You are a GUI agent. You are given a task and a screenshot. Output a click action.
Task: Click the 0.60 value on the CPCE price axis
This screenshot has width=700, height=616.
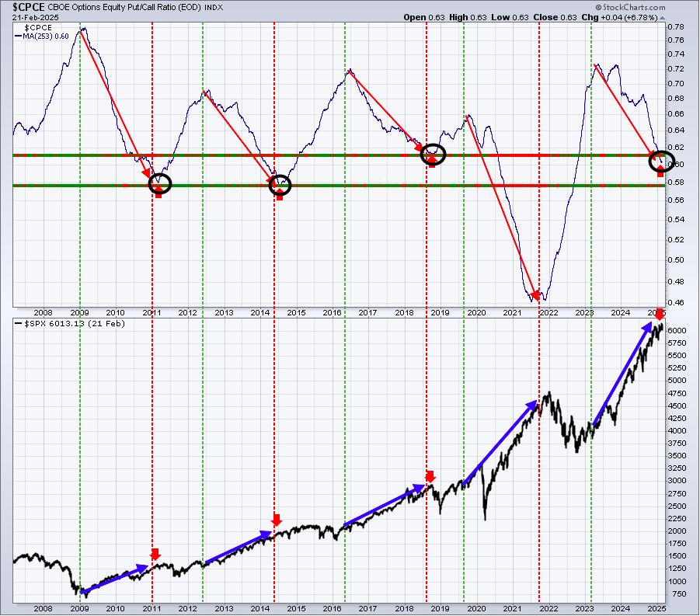(x=674, y=164)
